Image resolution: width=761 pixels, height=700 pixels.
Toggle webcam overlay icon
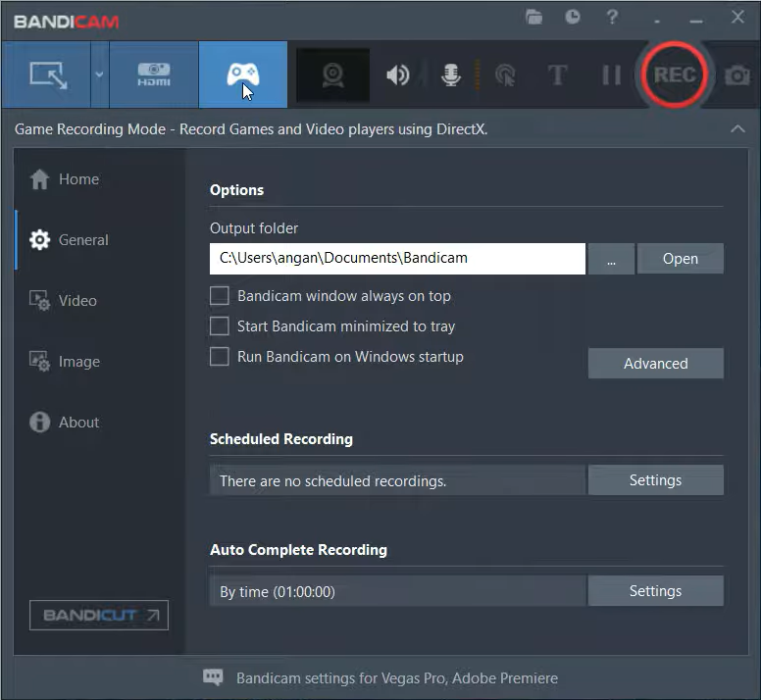point(333,75)
